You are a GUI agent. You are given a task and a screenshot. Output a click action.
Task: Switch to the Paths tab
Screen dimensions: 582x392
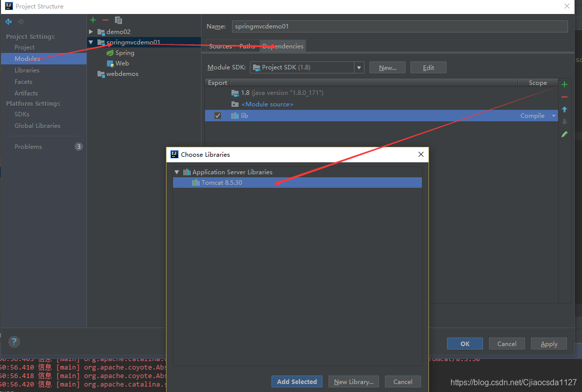(x=247, y=46)
